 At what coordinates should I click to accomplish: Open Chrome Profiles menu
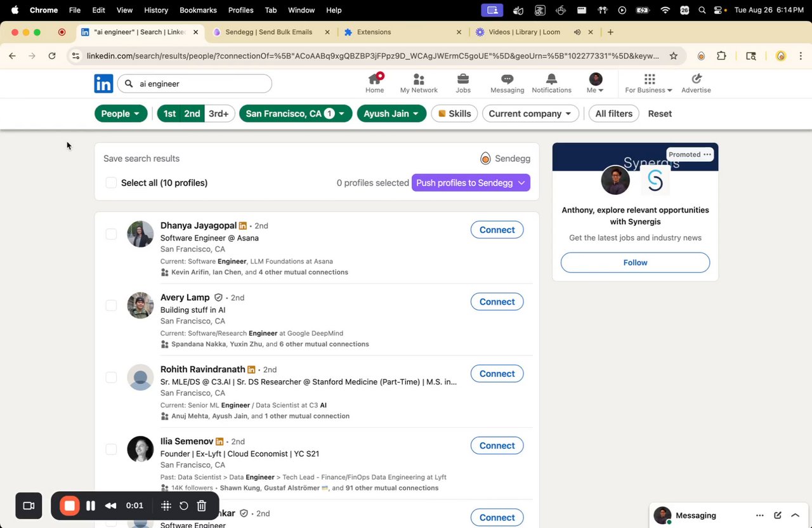click(240, 10)
